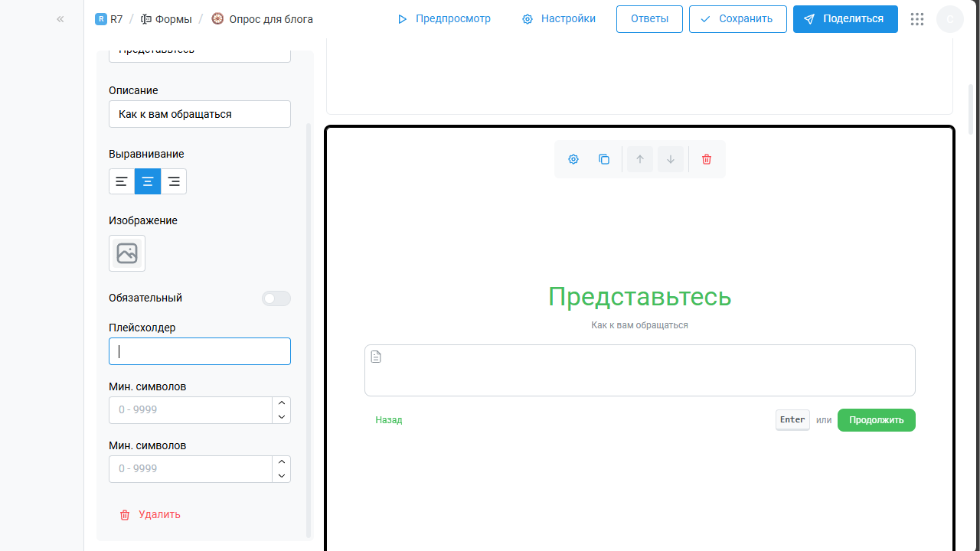The width and height of the screenshot is (980, 551).
Task: Click Удалить to delete the field
Action: point(150,515)
